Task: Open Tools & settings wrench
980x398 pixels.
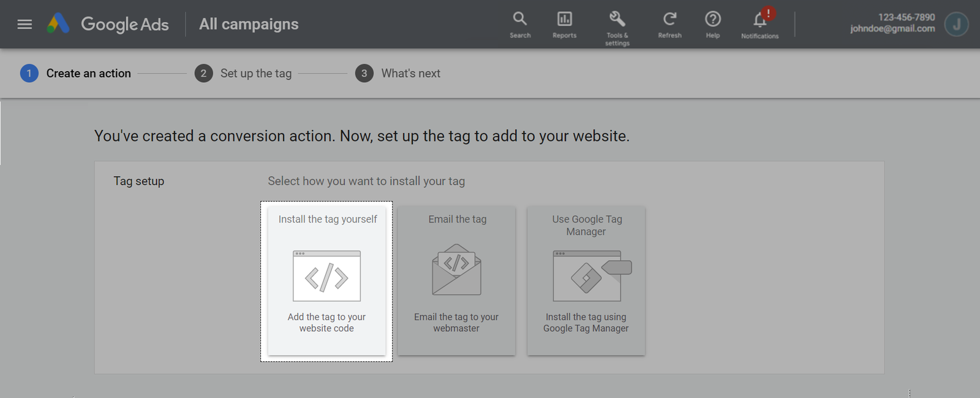Action: (617, 26)
